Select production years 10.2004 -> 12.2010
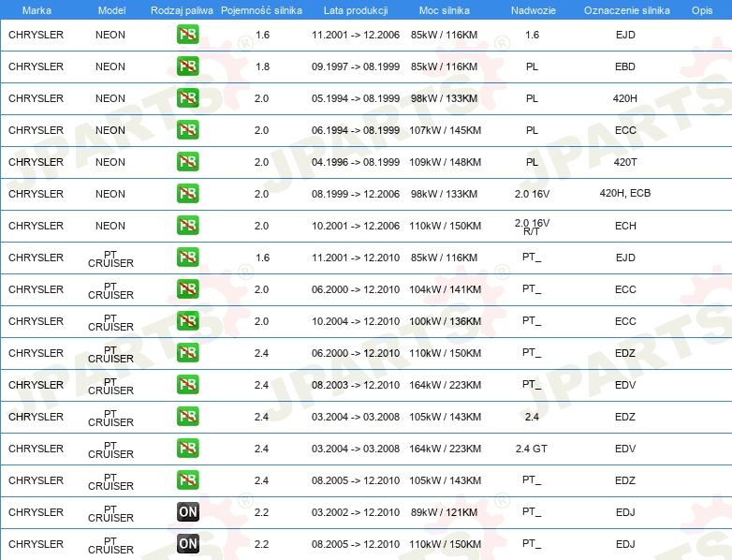The height and width of the screenshot is (560, 732). (x=356, y=321)
